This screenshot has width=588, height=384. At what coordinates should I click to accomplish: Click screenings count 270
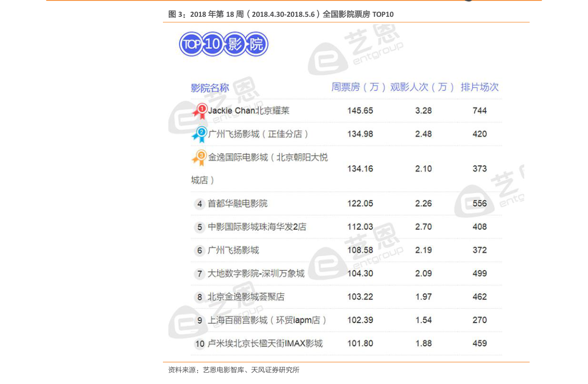pos(479,320)
